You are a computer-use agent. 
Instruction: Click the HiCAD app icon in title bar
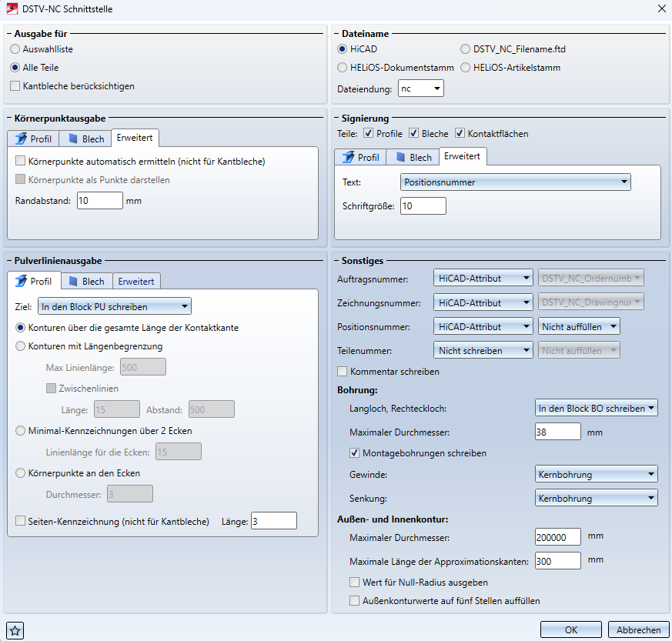click(x=12, y=8)
